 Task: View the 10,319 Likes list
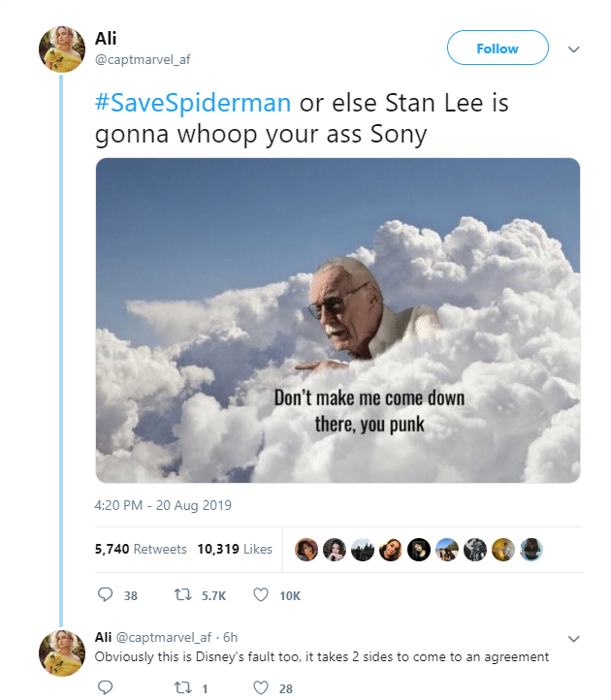(x=235, y=549)
